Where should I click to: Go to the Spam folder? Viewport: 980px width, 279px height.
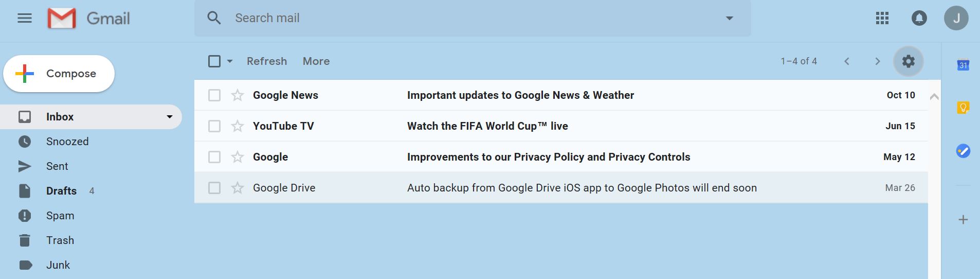[x=60, y=216]
